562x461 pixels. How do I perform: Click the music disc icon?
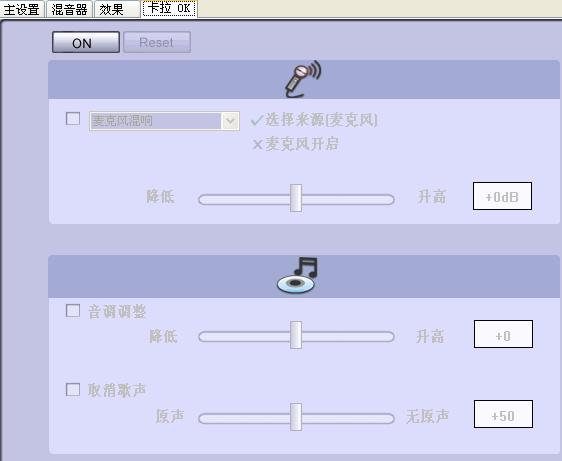[297, 275]
